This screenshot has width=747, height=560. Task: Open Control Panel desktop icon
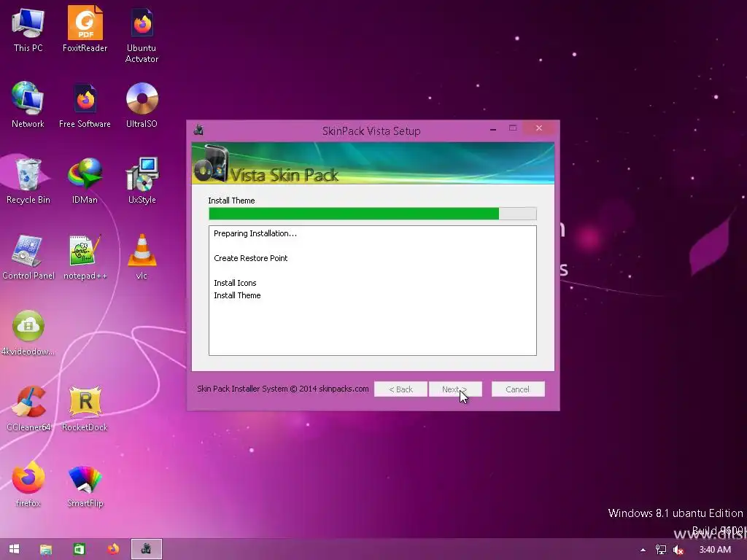(28, 257)
